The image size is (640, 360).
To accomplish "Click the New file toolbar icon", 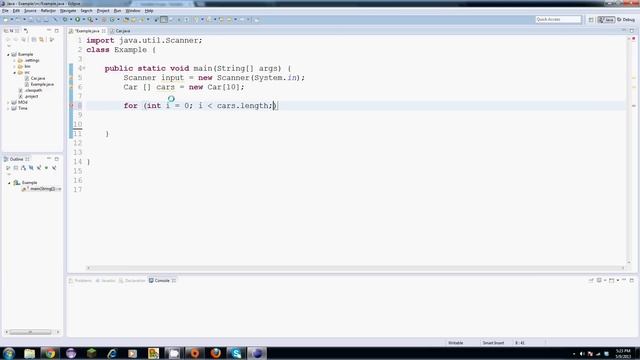I will (6, 19).
